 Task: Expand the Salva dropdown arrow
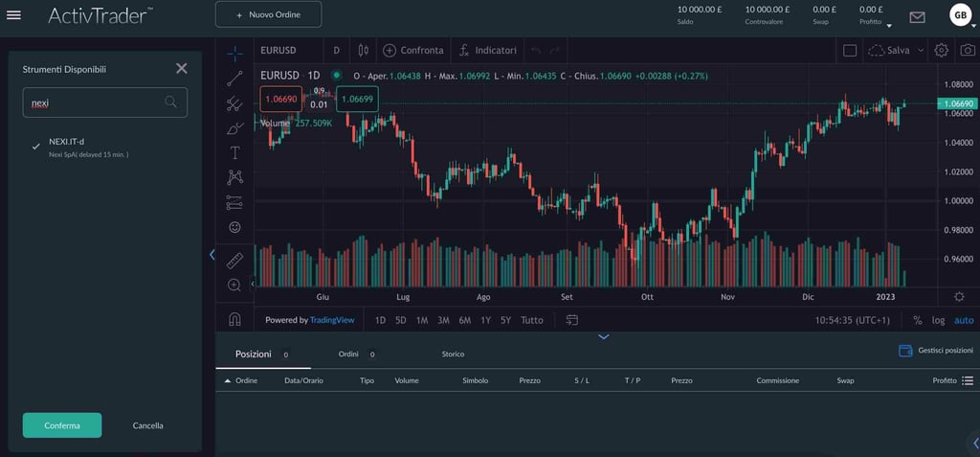coord(921,50)
